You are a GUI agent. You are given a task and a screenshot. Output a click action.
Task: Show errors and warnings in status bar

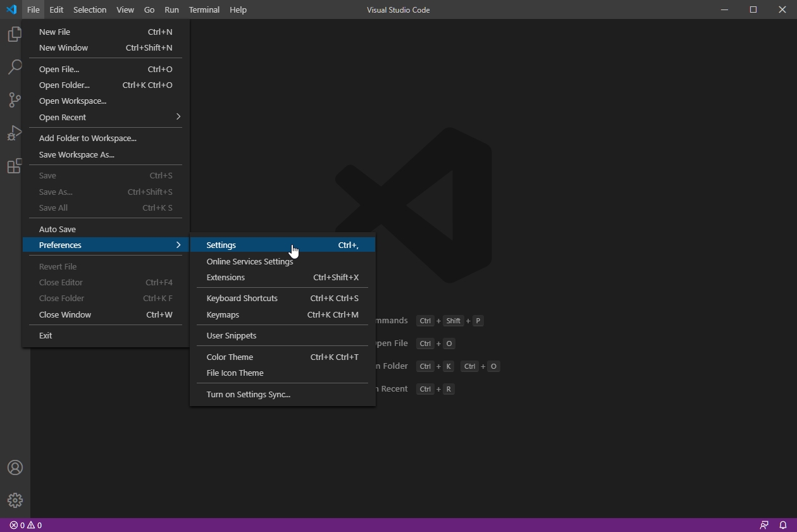click(26, 525)
